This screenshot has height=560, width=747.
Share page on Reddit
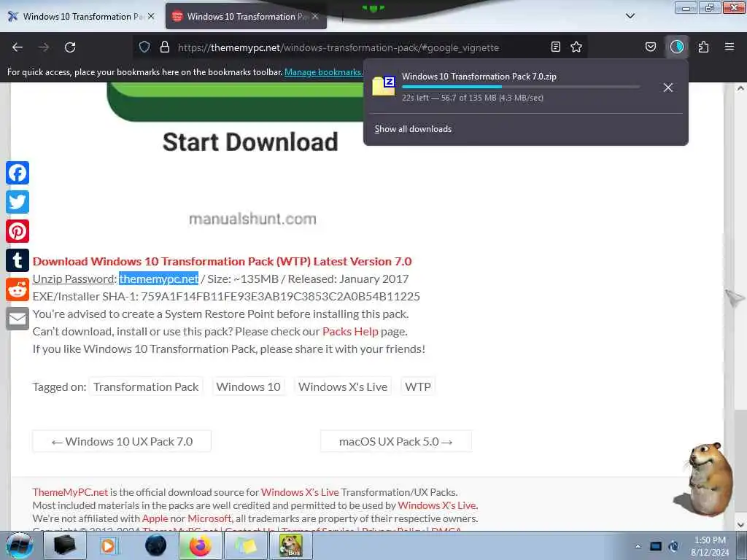point(18,289)
